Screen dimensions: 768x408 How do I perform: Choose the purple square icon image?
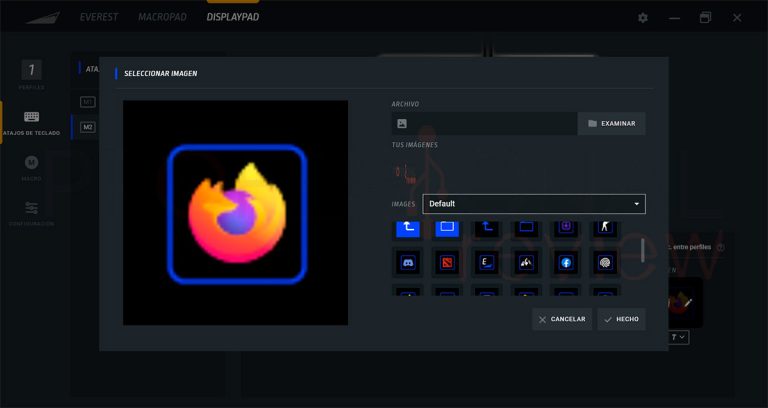click(x=566, y=229)
